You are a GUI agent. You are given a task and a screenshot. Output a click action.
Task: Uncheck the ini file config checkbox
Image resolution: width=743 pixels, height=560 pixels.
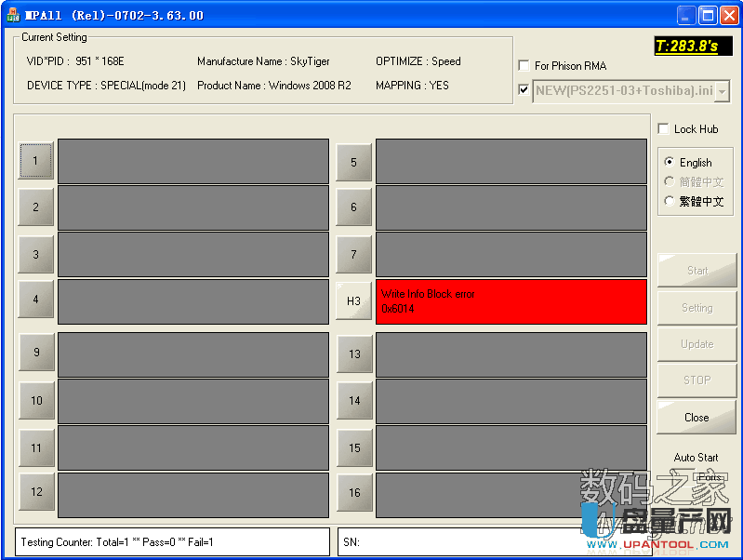click(x=524, y=90)
